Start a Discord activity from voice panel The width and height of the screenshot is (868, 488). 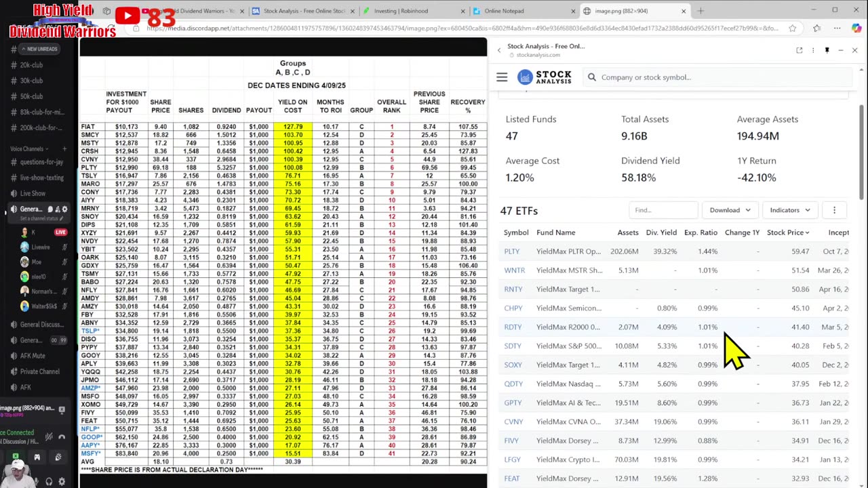[38, 457]
